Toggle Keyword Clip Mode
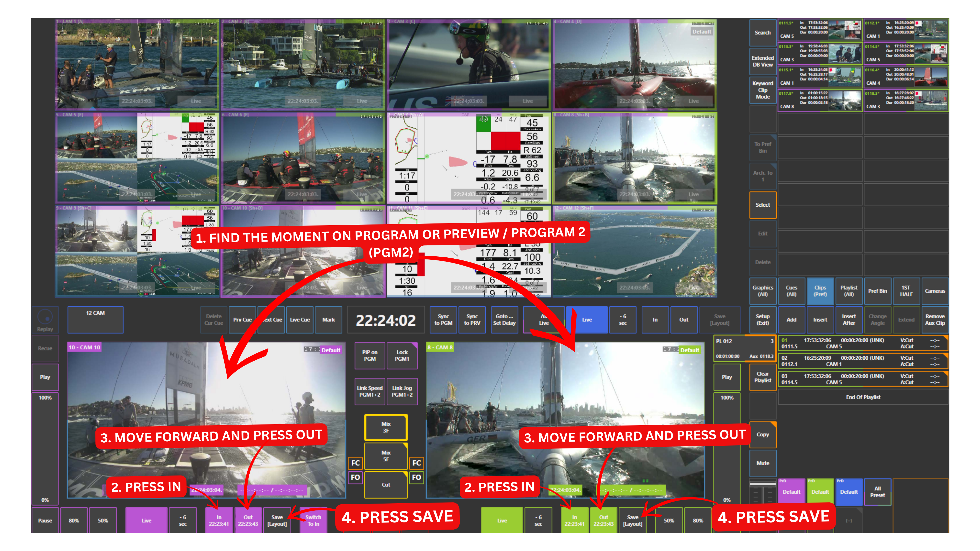The width and height of the screenshot is (980, 551). tap(762, 90)
